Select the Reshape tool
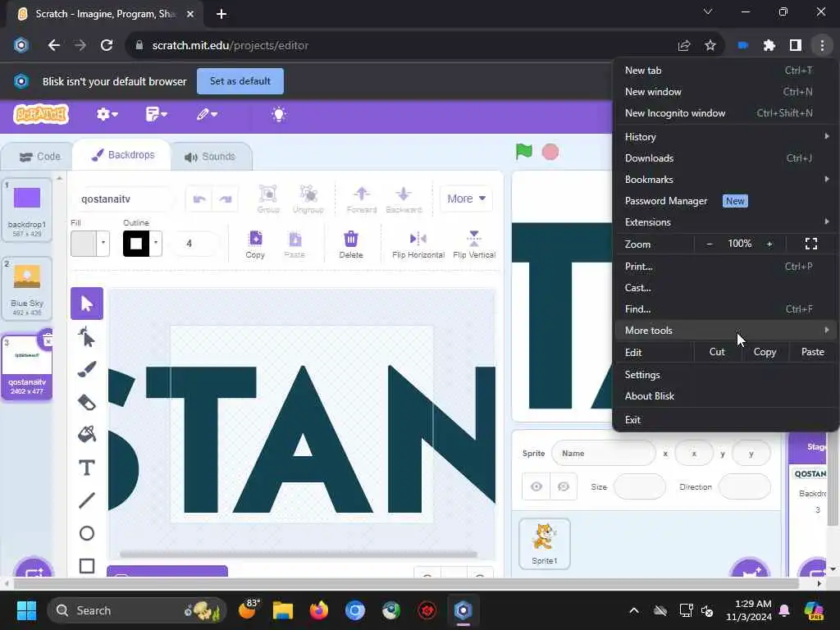 [x=87, y=337]
